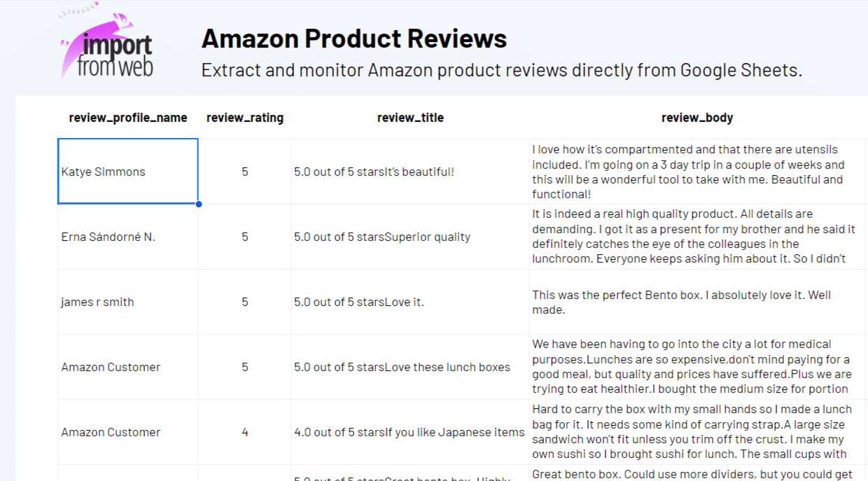
Task: Select the Katye Simmons cell
Action: click(127, 172)
